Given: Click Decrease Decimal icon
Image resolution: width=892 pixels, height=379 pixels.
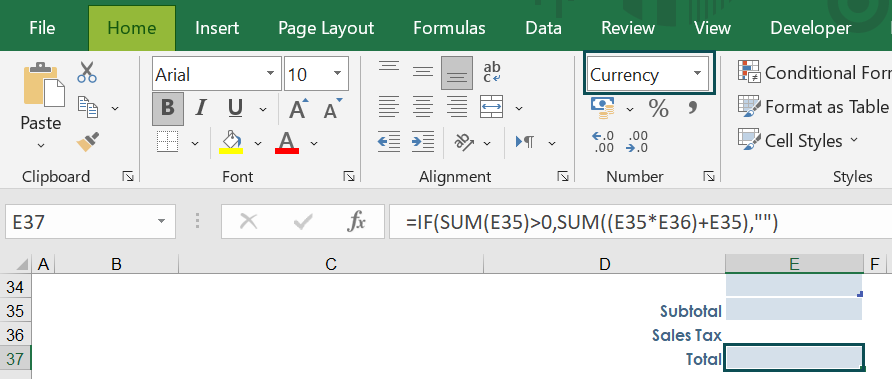Looking at the screenshot, I should point(637,142).
